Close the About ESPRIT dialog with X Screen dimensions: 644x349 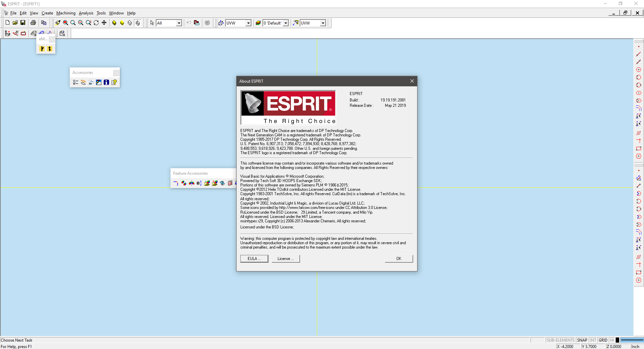coord(412,81)
